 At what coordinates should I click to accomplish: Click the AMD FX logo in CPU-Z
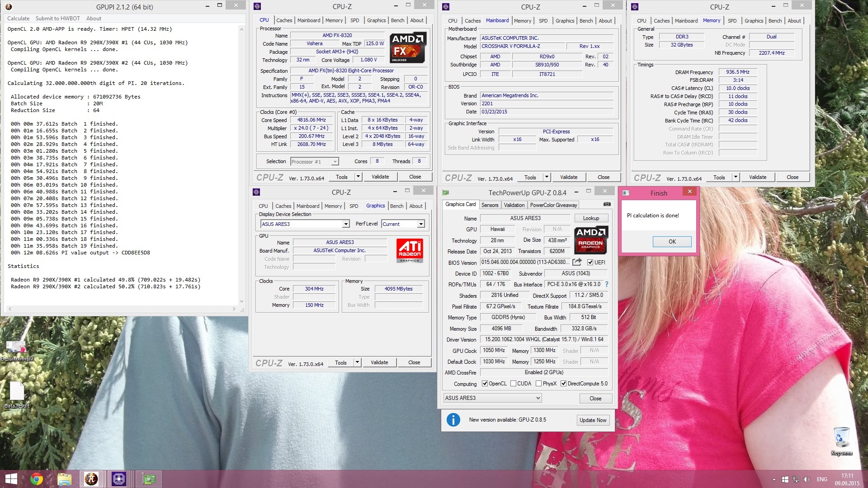click(x=408, y=47)
